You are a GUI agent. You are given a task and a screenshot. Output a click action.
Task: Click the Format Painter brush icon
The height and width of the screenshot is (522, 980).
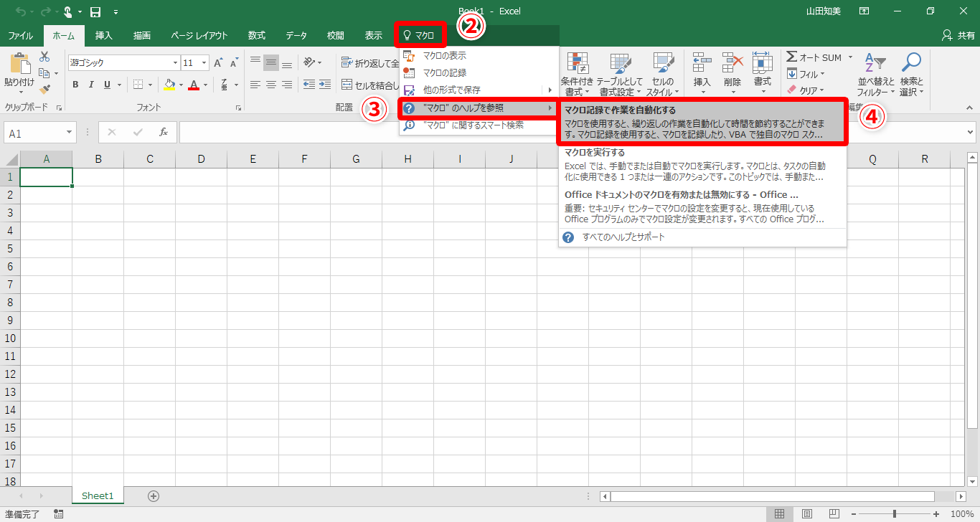[x=44, y=90]
